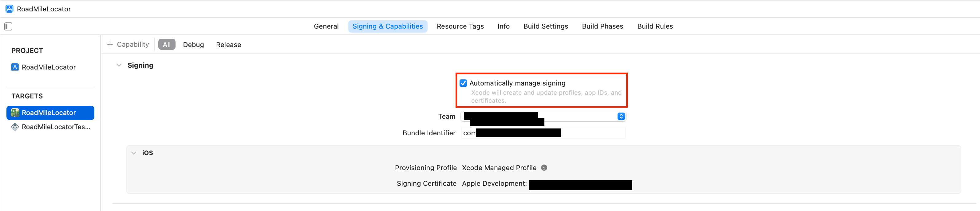Switch to the General tab

(x=326, y=26)
